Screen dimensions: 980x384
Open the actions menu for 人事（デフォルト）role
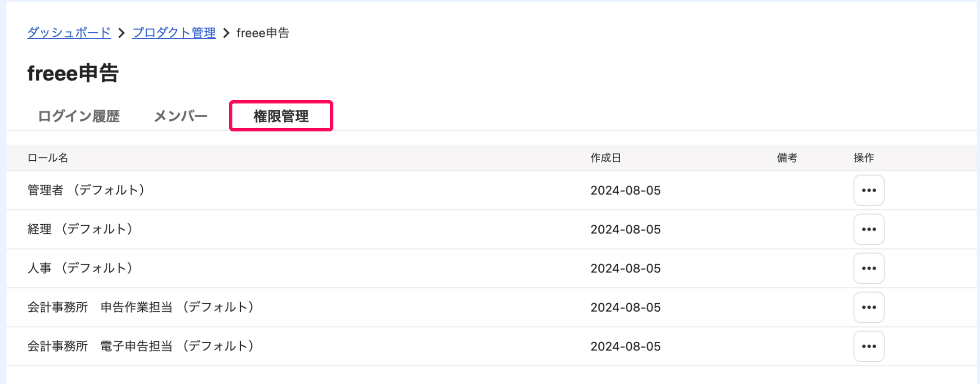869,268
